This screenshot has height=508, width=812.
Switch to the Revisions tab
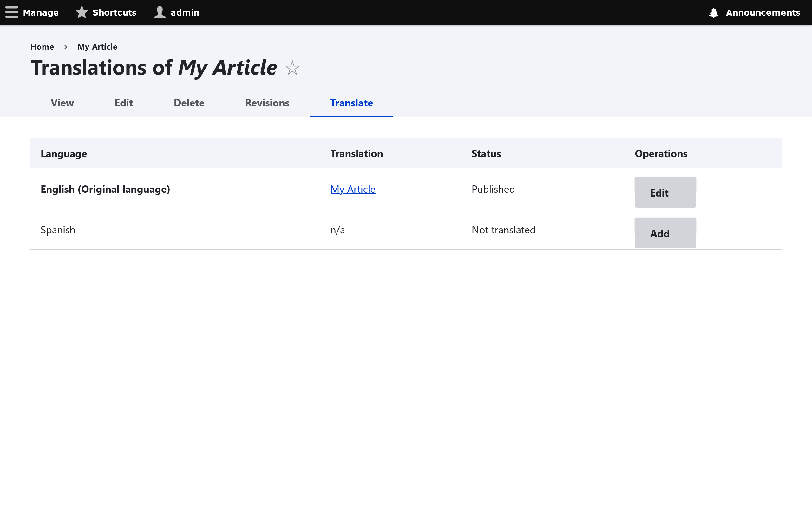[267, 103]
